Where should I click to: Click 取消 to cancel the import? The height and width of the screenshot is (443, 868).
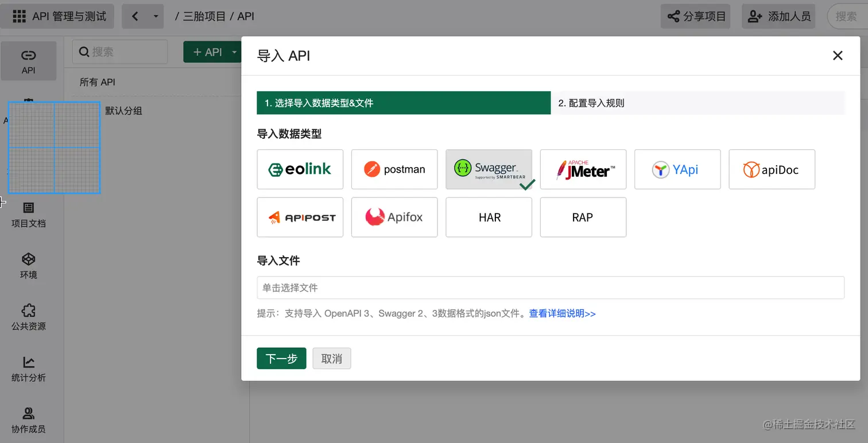tap(332, 359)
